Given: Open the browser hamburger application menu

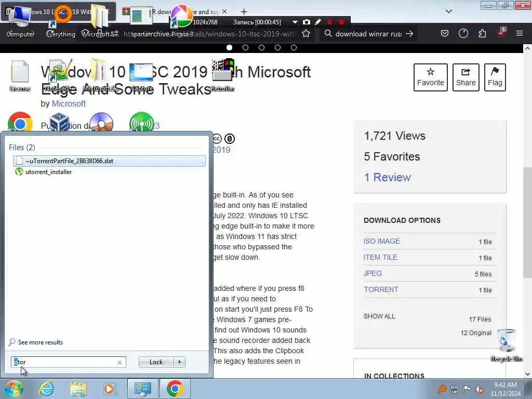Looking at the screenshot, I should [x=520, y=33].
